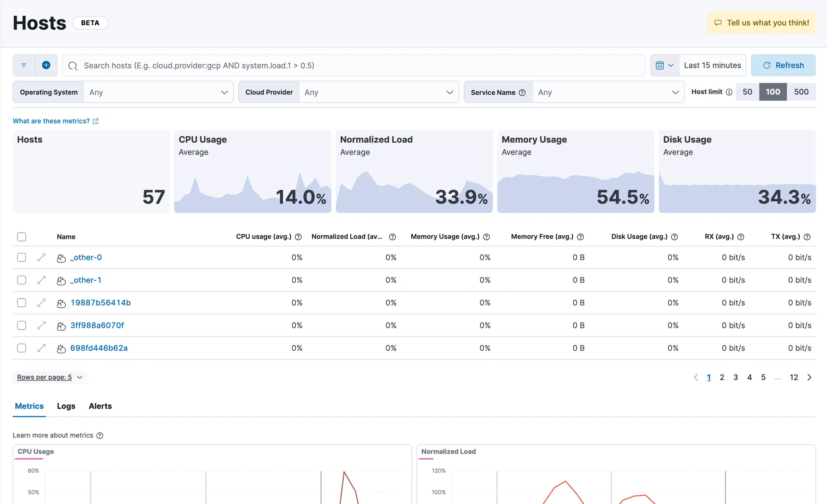The width and height of the screenshot is (827, 504).
Task: Click the Refresh button
Action: (x=783, y=65)
